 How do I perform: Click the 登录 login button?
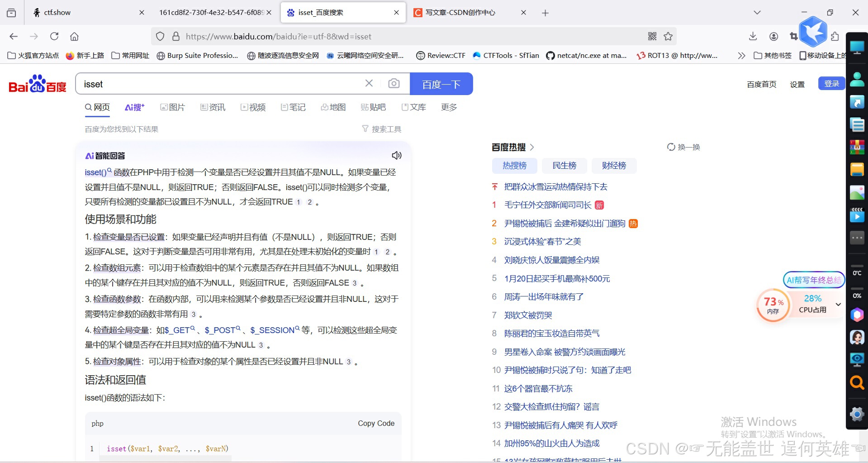coord(831,83)
